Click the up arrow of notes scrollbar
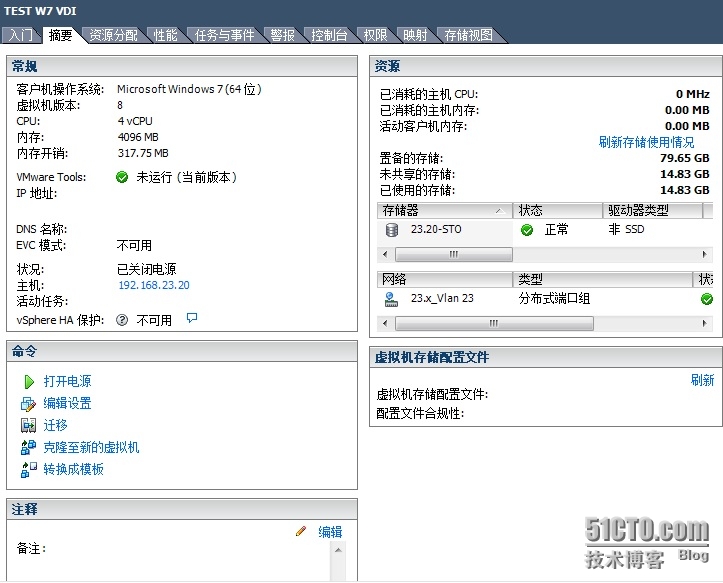723x583 pixels. coord(338,550)
